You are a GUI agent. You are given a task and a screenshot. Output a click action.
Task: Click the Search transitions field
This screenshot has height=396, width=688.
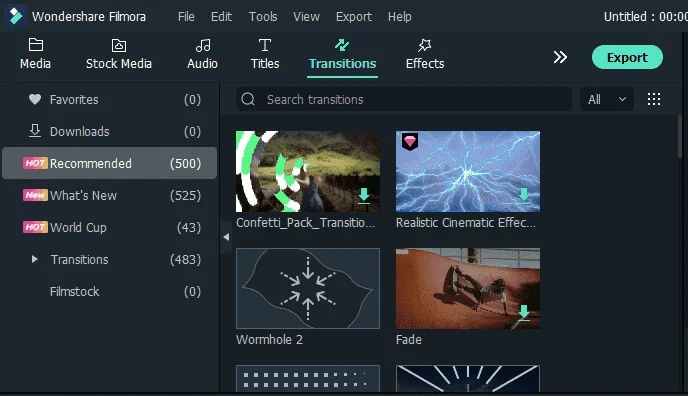[404, 99]
